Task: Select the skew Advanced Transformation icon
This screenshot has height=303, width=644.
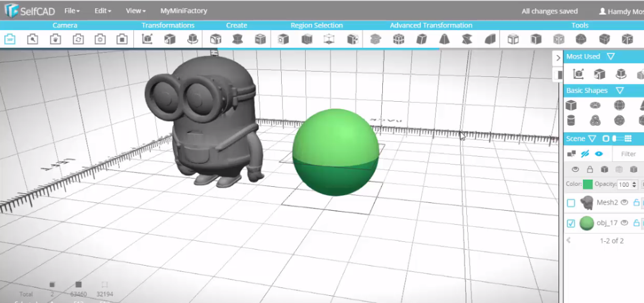Action: click(421, 39)
